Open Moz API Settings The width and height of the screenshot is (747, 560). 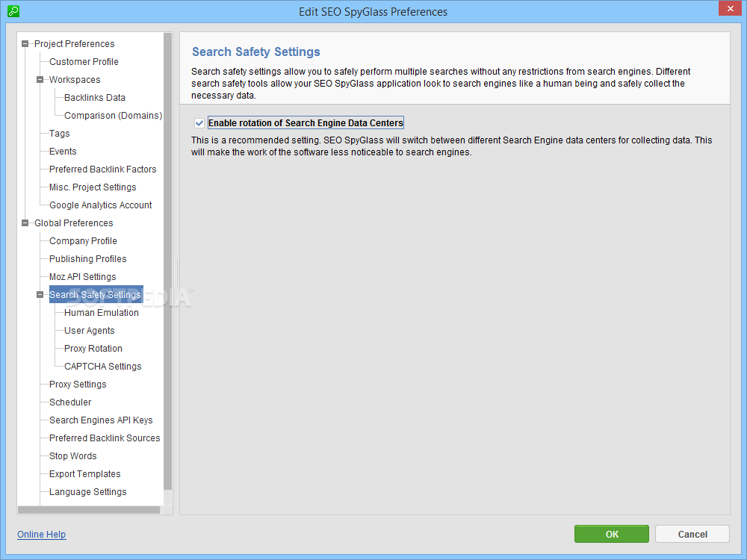pyautogui.click(x=83, y=277)
